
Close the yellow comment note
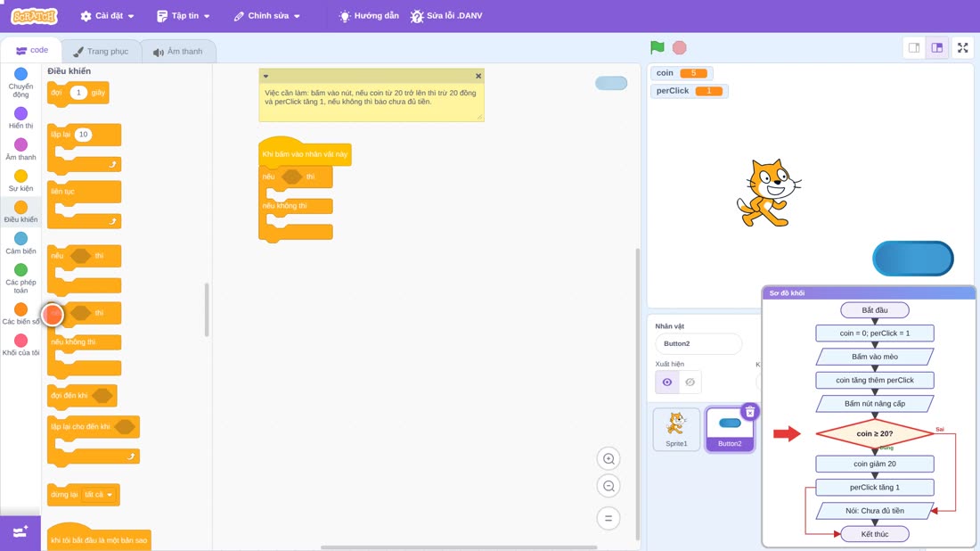pos(478,76)
